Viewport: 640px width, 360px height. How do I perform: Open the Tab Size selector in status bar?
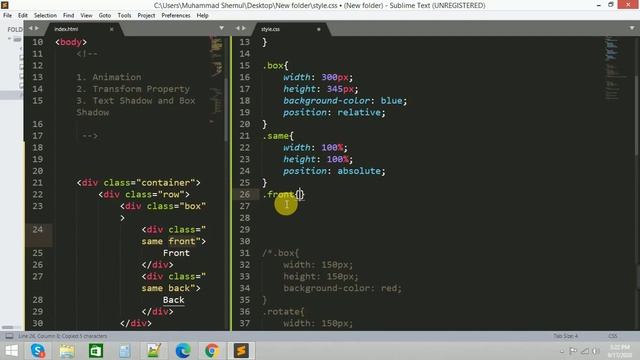[566, 336]
